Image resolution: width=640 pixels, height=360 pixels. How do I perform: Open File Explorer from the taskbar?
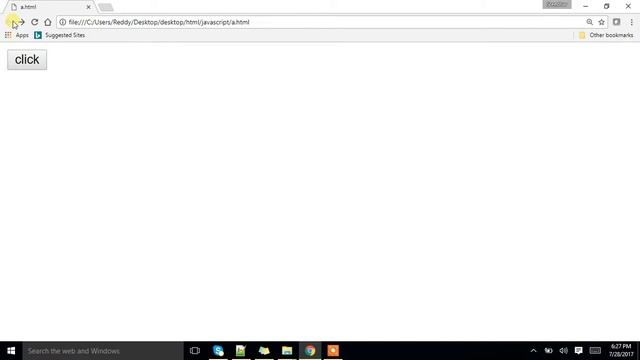287,351
